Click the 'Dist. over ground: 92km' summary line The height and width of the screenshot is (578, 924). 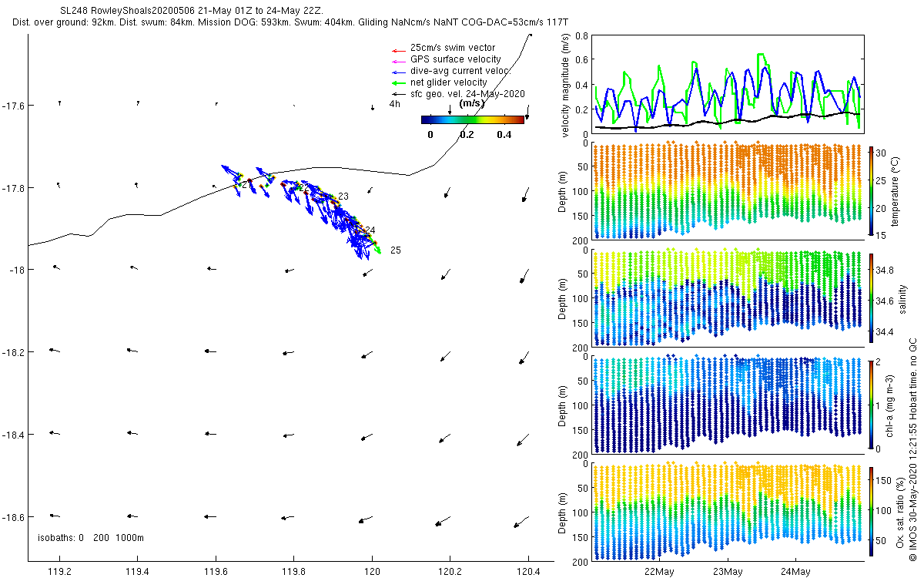290,23
